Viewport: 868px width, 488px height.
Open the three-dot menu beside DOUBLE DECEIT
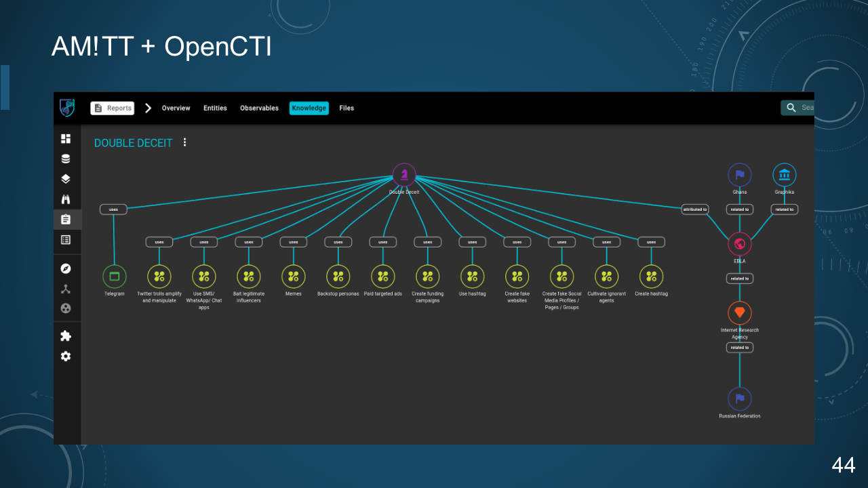(184, 142)
